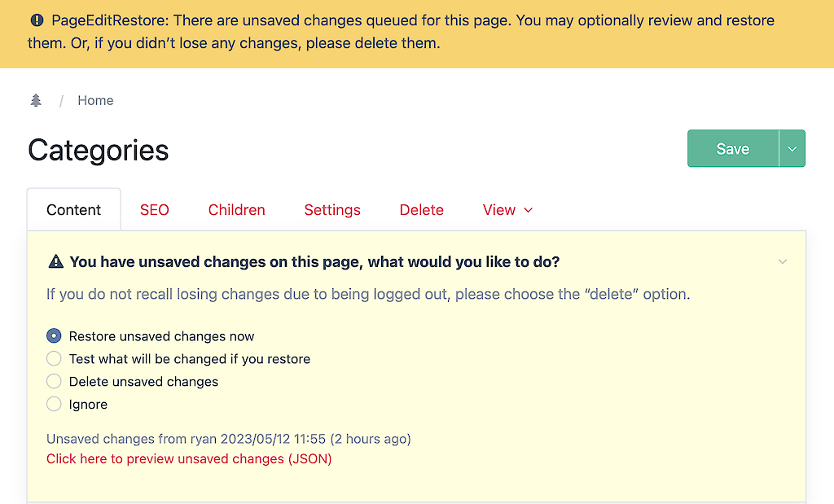The image size is (834, 504).
Task: Open the Settings tab
Action: pyautogui.click(x=332, y=210)
